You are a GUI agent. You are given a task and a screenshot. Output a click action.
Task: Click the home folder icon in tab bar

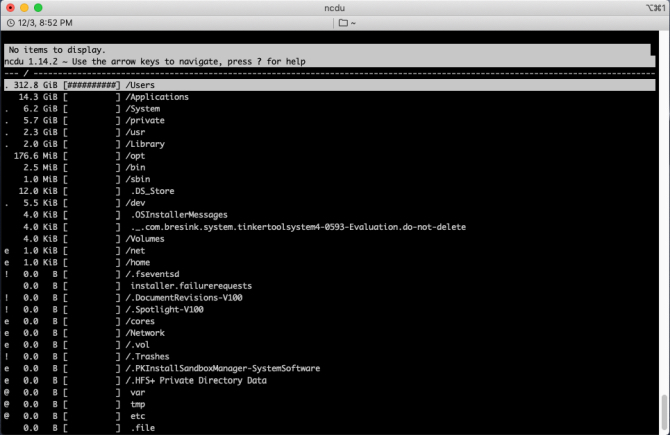click(344, 22)
